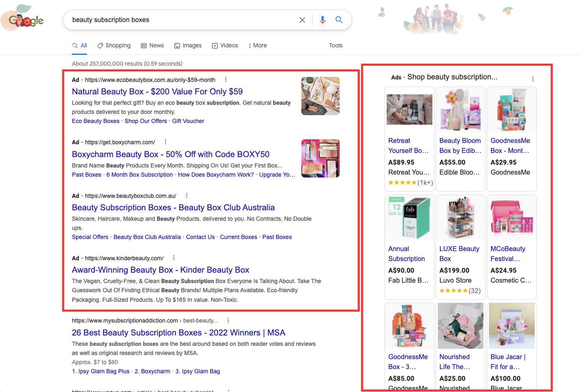
Task: Open the LUXE Beauty Box title link
Action: coord(459,254)
